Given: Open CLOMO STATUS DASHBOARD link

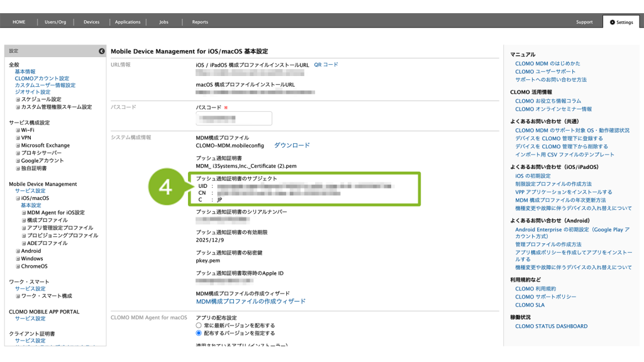Looking at the screenshot, I should [551, 326].
